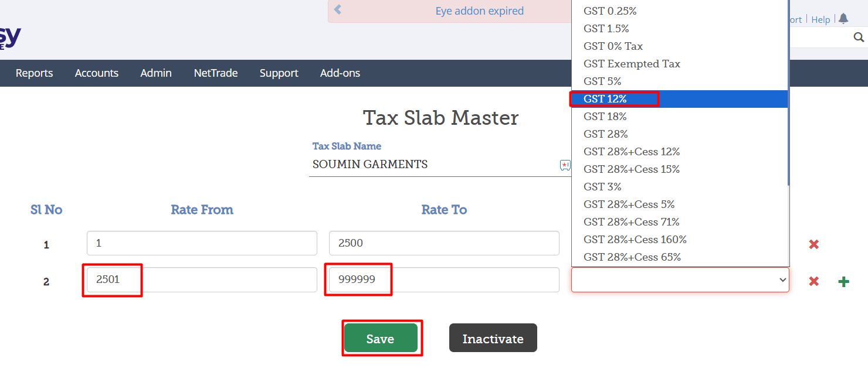
Task: Delete slab row 1 with red X
Action: (x=813, y=244)
